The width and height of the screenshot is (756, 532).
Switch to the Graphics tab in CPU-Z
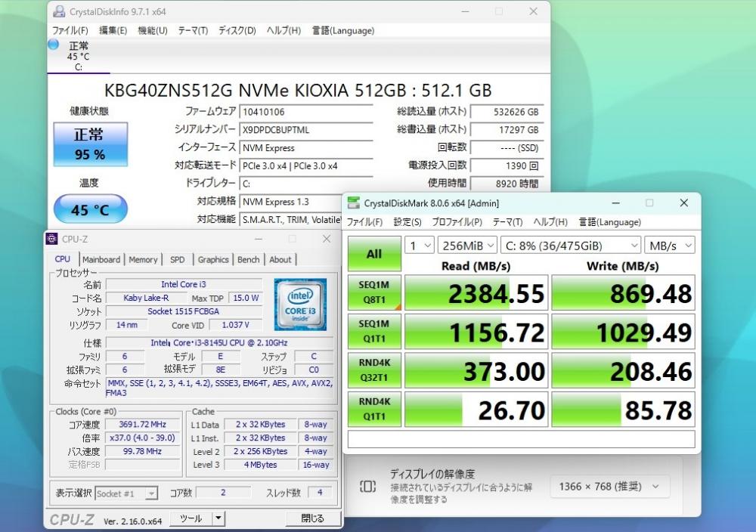[213, 259]
